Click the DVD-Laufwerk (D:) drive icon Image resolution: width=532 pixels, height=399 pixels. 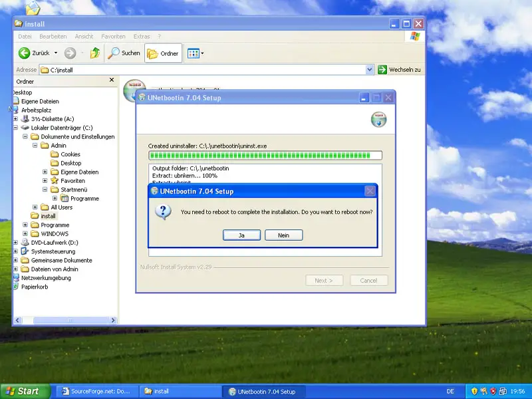[25, 242]
